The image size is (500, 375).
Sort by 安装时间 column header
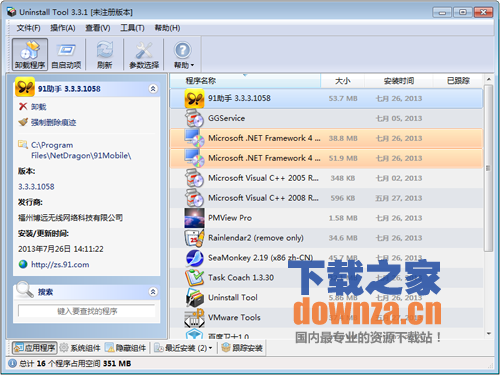click(399, 81)
